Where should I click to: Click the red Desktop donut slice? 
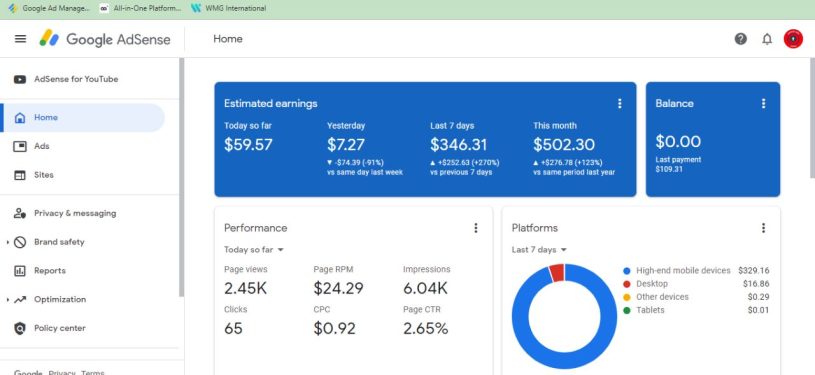(x=557, y=273)
